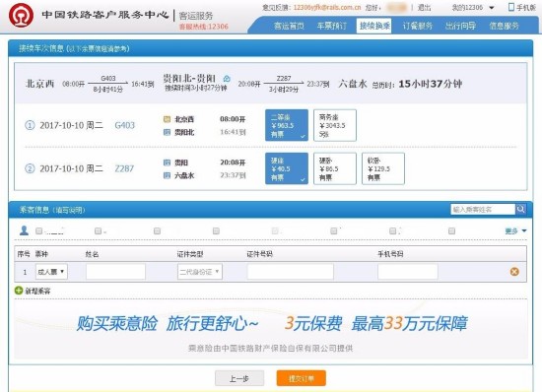Image resolution: width=542 pixels, height=392 pixels.
Task: Click the passenger 姓名 name input field
Action: [115, 272]
